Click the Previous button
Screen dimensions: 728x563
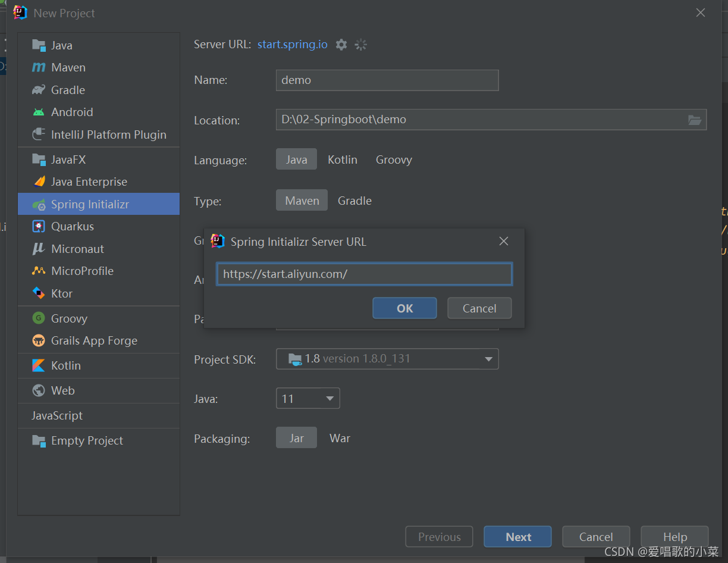[x=440, y=537]
